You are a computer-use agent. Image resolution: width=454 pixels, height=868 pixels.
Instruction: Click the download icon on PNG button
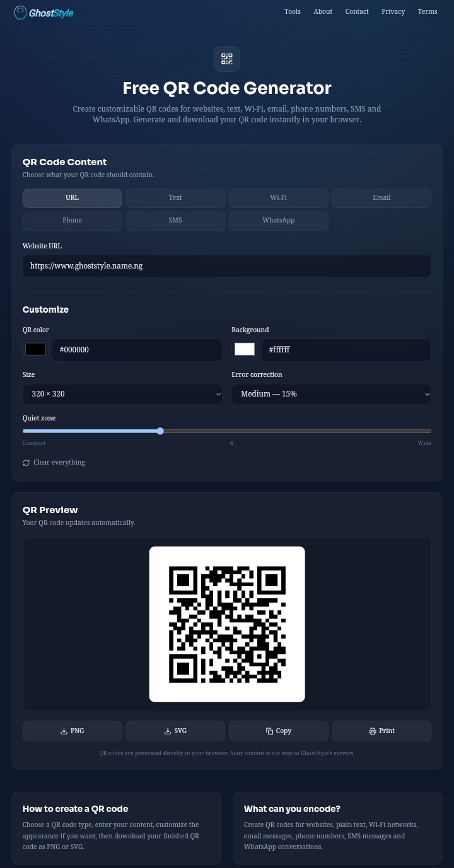(64, 731)
